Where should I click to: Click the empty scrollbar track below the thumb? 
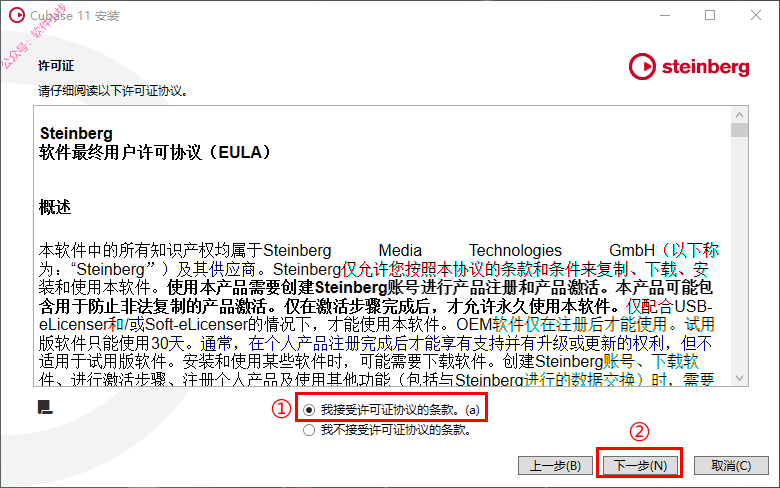[740, 254]
